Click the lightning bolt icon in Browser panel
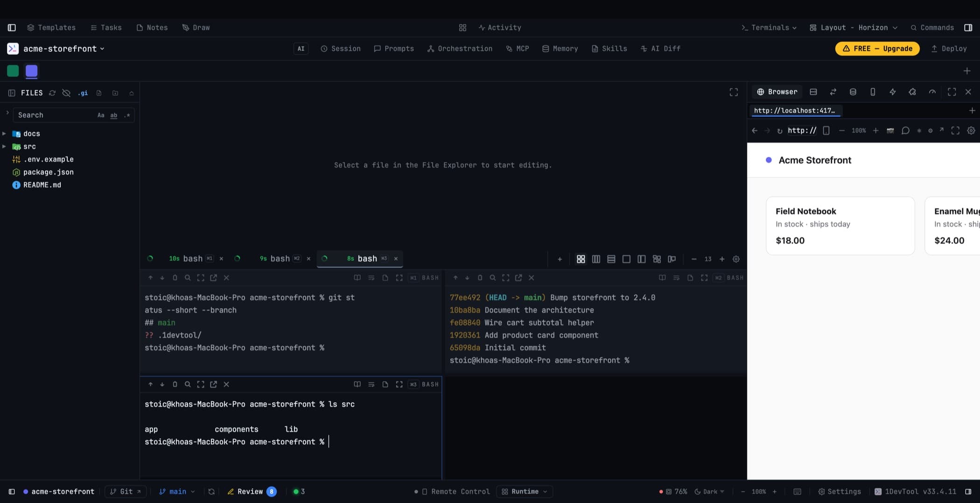 (x=892, y=92)
